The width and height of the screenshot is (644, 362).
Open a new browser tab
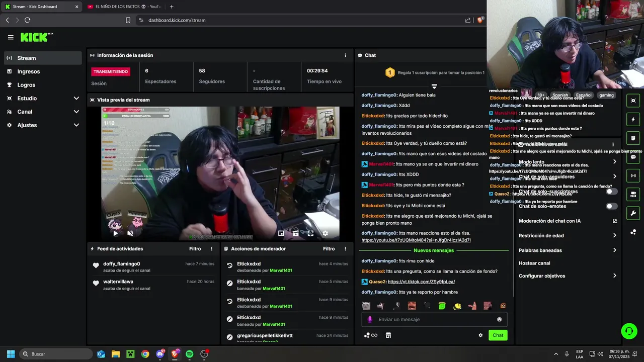pos(172,7)
